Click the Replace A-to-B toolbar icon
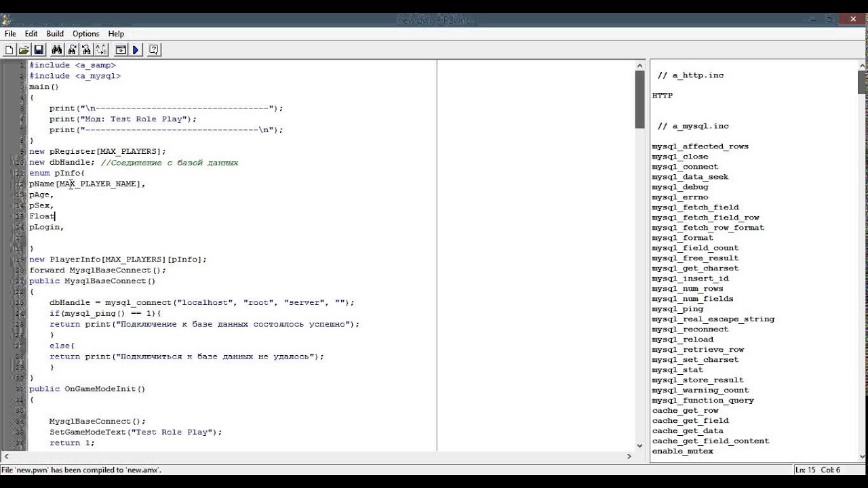This screenshot has height=488, width=868. click(101, 49)
